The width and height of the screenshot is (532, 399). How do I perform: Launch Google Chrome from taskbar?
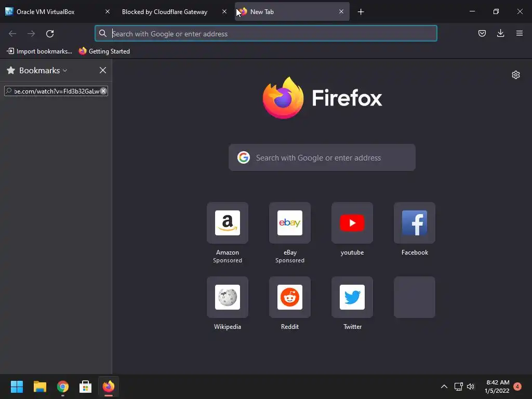pos(63,387)
